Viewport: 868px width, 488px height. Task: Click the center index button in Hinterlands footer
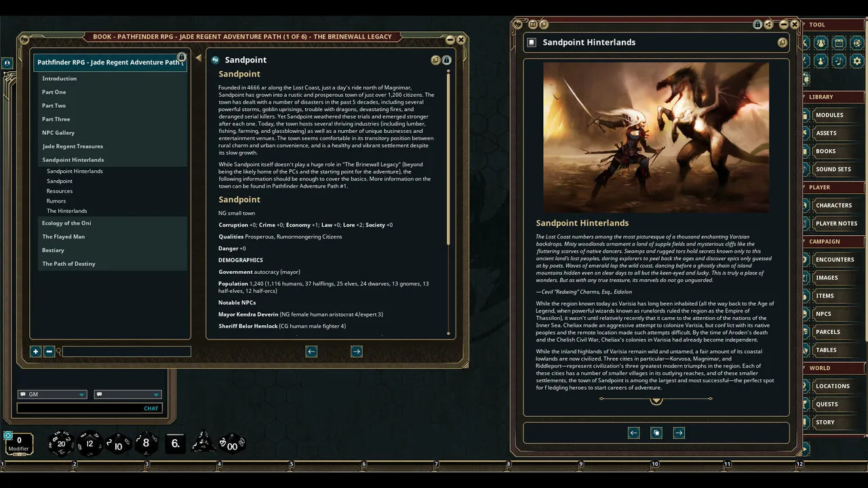656,432
